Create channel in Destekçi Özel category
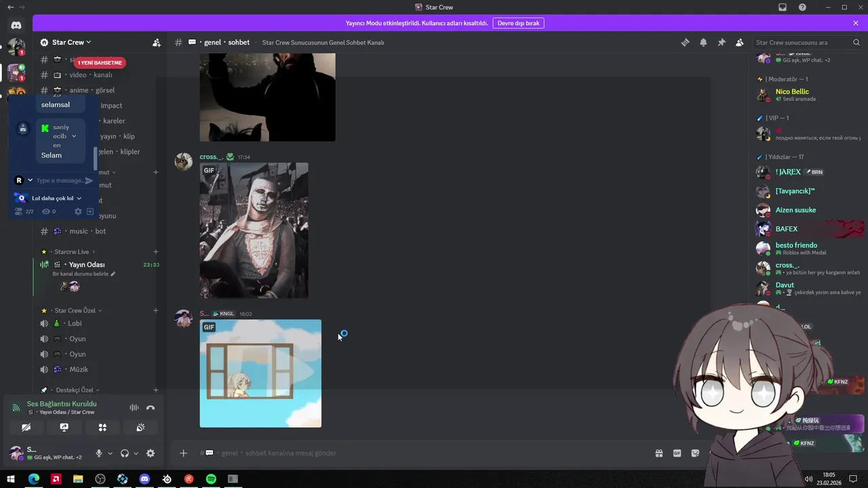Image resolution: width=868 pixels, height=488 pixels. coord(155,390)
